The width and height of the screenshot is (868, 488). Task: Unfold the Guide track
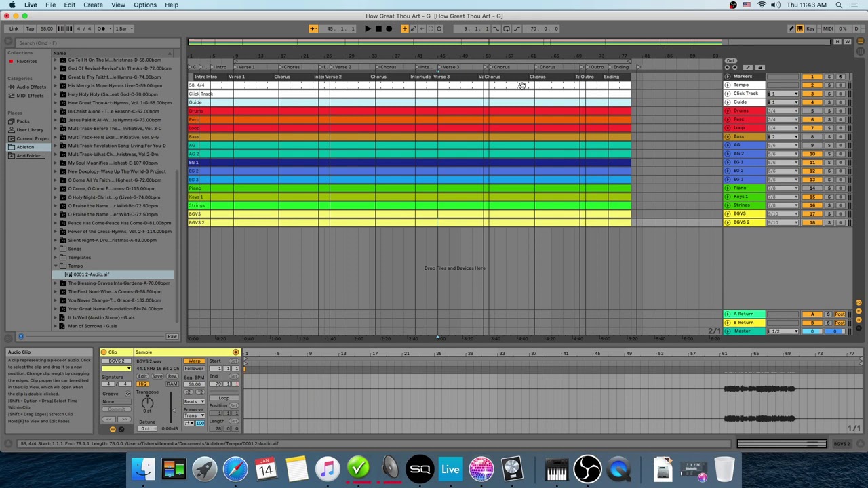coord(728,102)
